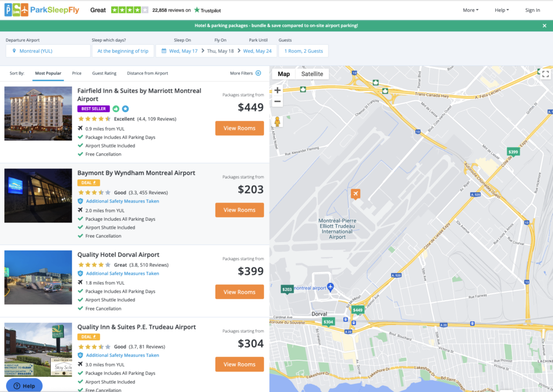The width and height of the screenshot is (553, 392).
Task: Sort results by Price
Action: [x=77, y=73]
